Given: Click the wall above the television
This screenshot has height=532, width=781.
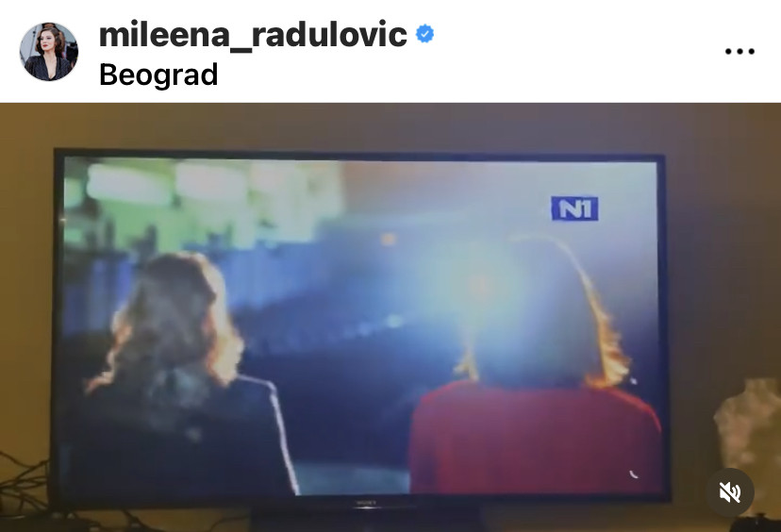Looking at the screenshot, I should click(390, 125).
